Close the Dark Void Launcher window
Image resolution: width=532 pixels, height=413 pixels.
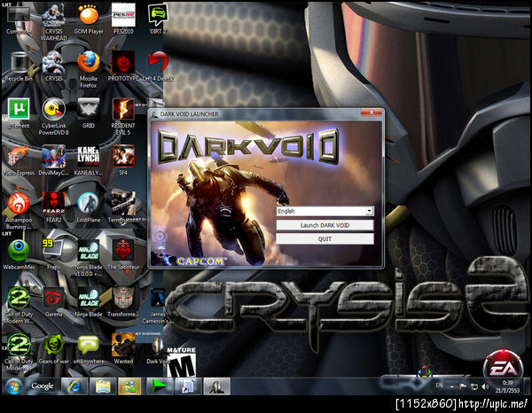[372, 113]
